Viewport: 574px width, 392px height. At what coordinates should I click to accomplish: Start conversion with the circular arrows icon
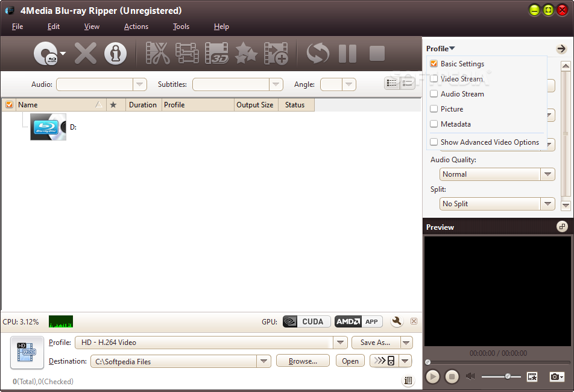click(x=318, y=54)
